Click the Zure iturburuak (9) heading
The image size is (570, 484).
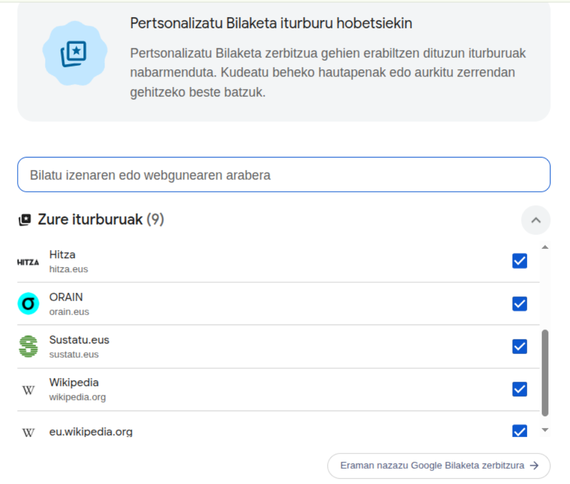[101, 220]
